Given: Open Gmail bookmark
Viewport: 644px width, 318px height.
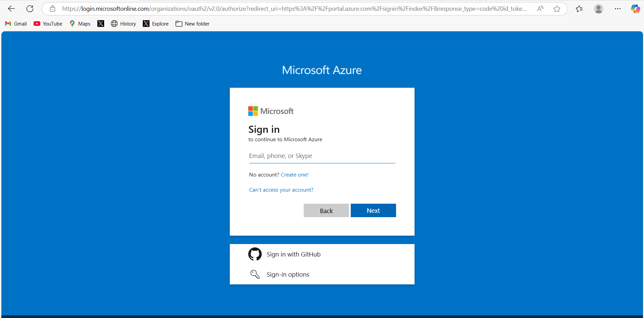Looking at the screenshot, I should pos(16,24).
